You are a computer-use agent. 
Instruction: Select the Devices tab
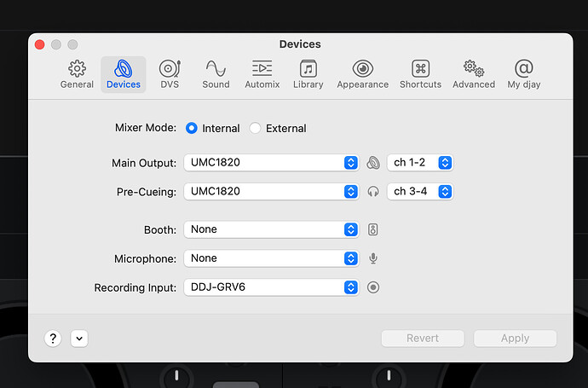point(124,74)
